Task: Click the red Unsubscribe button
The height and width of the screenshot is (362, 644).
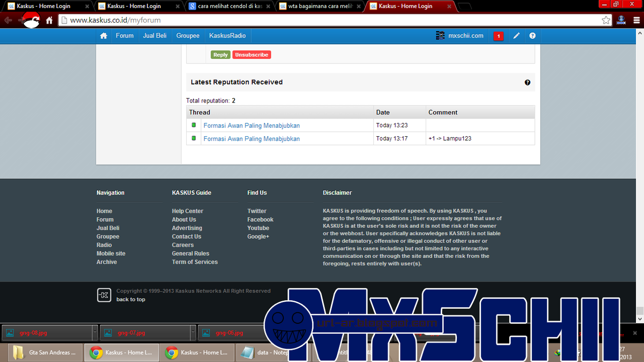Action: point(252,55)
